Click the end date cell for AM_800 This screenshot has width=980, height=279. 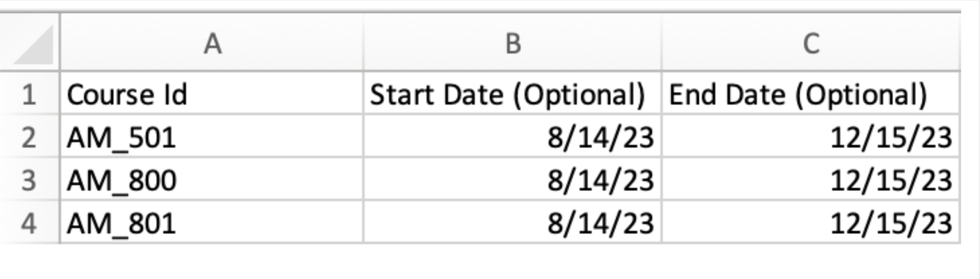click(811, 180)
